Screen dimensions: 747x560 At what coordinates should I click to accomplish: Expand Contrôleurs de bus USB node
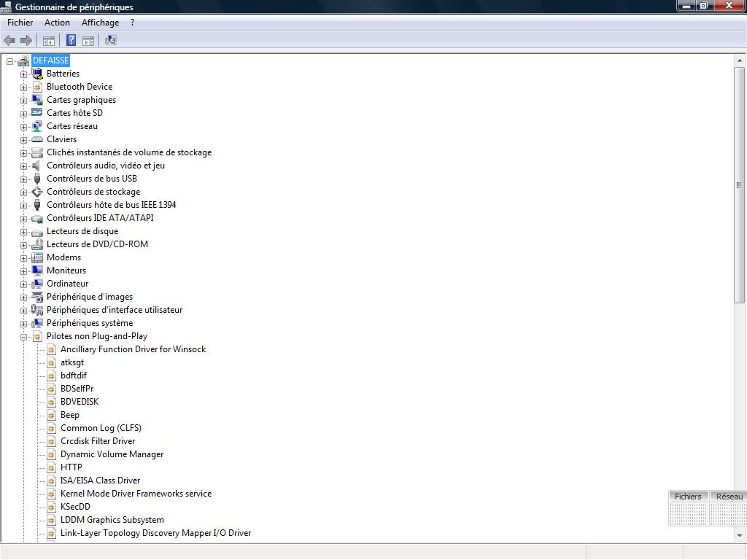[23, 179]
